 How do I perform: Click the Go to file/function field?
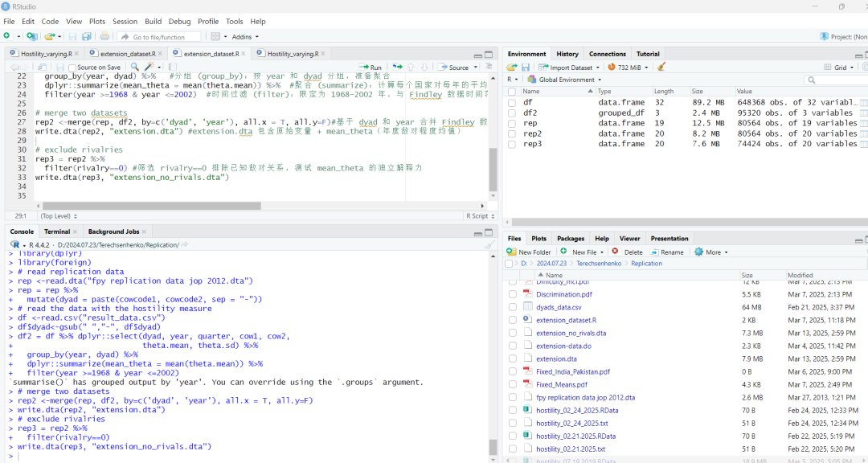(x=161, y=36)
